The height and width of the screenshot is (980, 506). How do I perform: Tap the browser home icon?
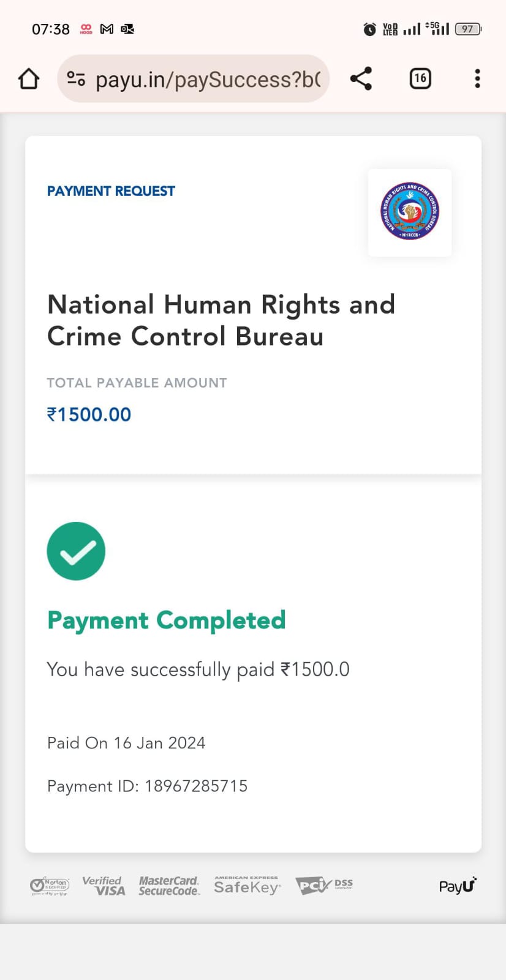click(29, 79)
